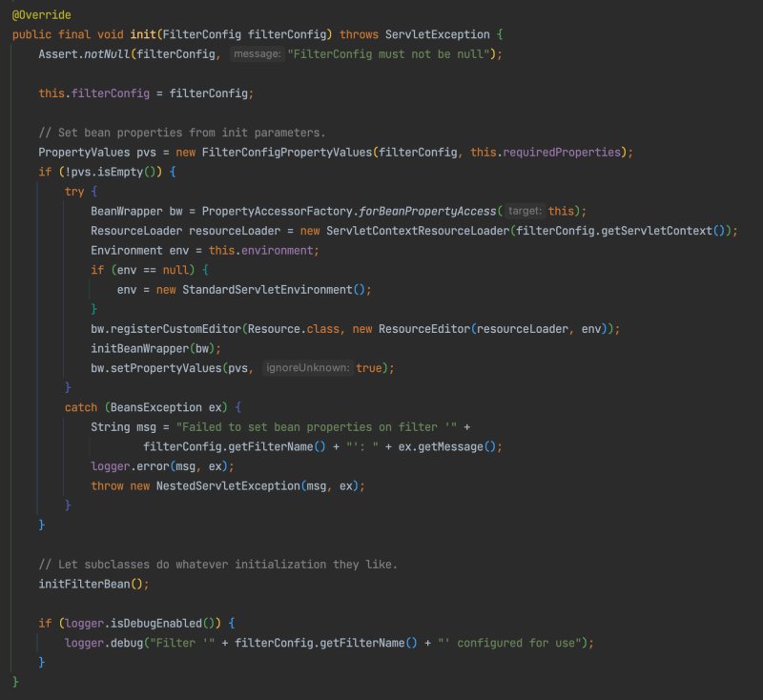
Task: Click the BeanWrapper type name
Action: point(127,211)
